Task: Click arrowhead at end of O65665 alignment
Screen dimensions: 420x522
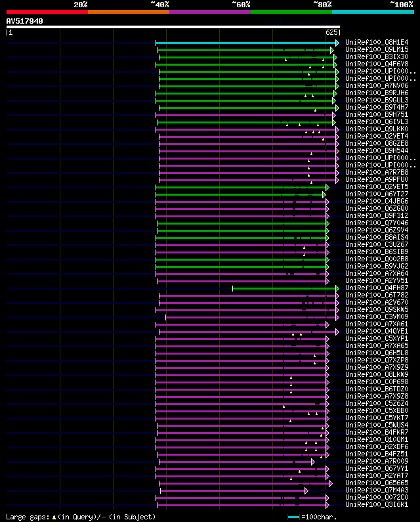Action: coord(331,483)
